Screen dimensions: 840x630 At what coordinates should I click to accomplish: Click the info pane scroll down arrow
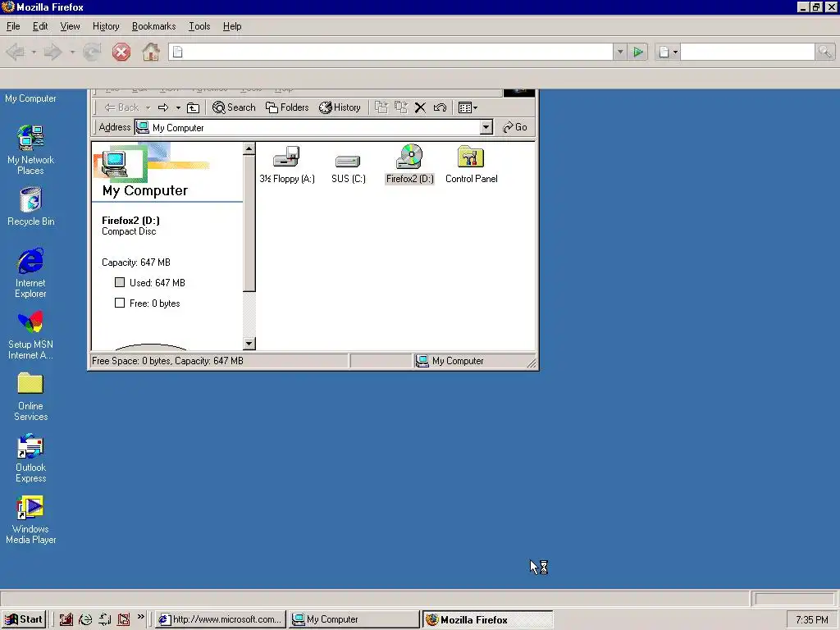point(249,344)
